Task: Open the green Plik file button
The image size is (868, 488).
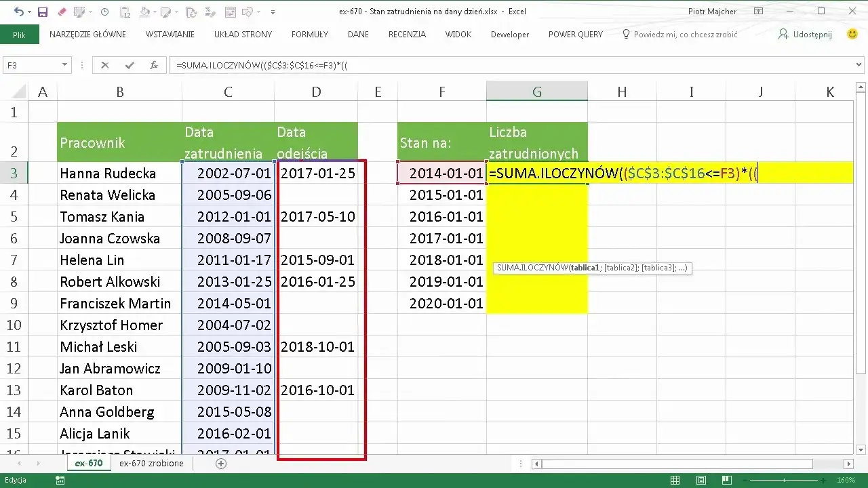Action: pyautogui.click(x=19, y=35)
